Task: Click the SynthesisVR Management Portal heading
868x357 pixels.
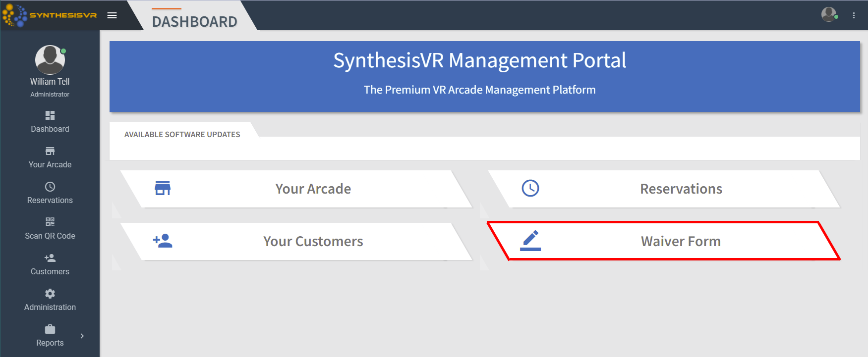Action: coord(479,61)
